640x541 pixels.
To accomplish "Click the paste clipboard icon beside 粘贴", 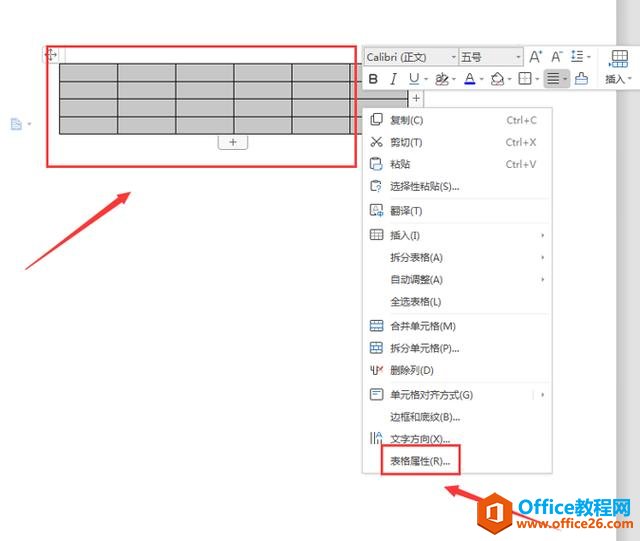I will pos(376,164).
